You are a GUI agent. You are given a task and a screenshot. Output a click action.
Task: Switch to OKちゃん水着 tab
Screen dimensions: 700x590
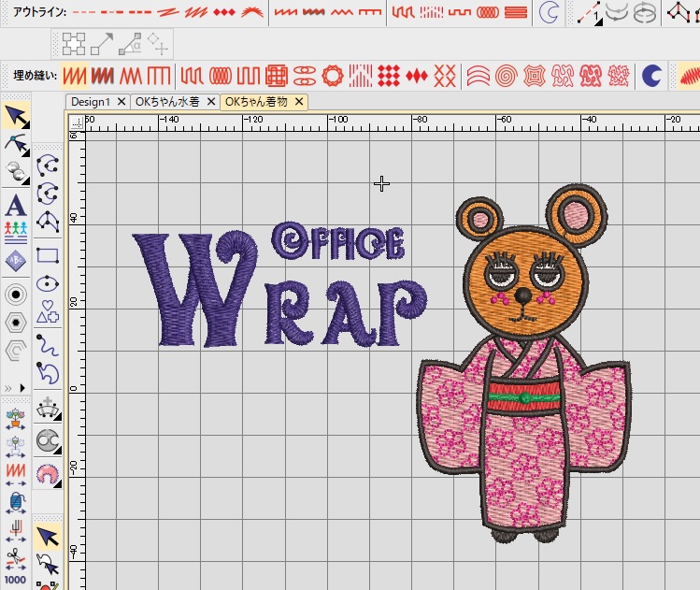tap(167, 102)
